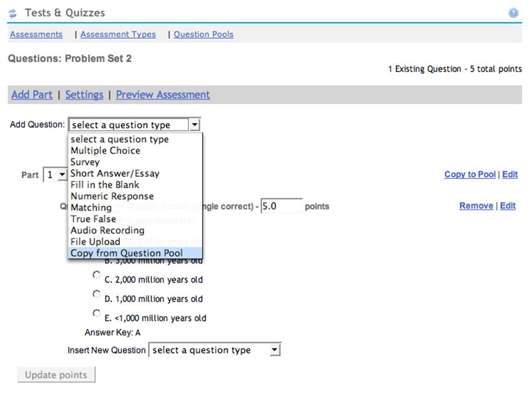Open the Part number dropdown
This screenshot has height=399, width=532.
click(x=55, y=175)
